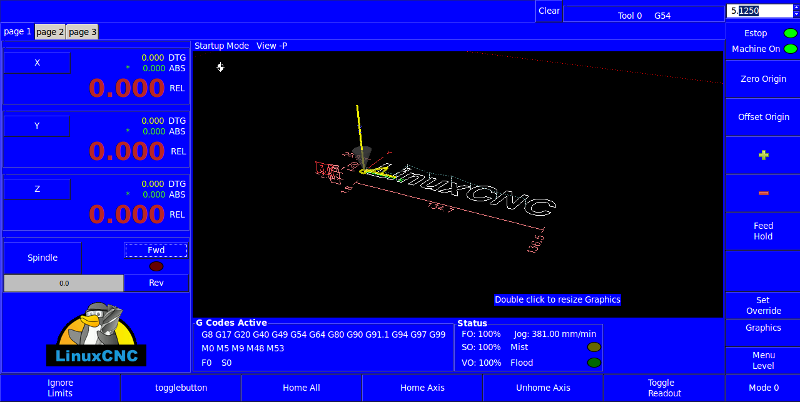Click the F0 S0 feed speed text
The image size is (800, 402).
216,363
